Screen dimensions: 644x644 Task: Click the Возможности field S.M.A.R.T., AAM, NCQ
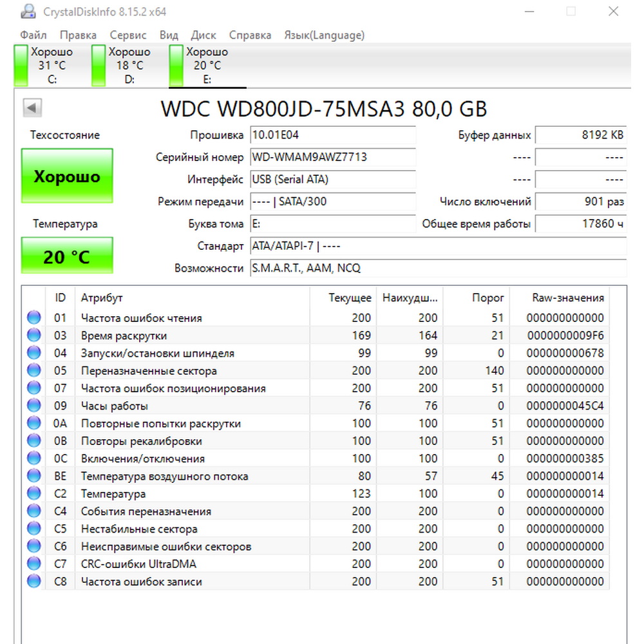[438, 268]
